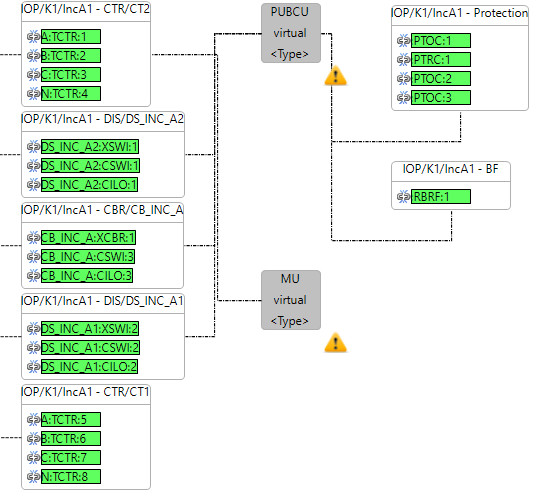Click the warning icon below PUBCU
538x501 pixels.
336,75
